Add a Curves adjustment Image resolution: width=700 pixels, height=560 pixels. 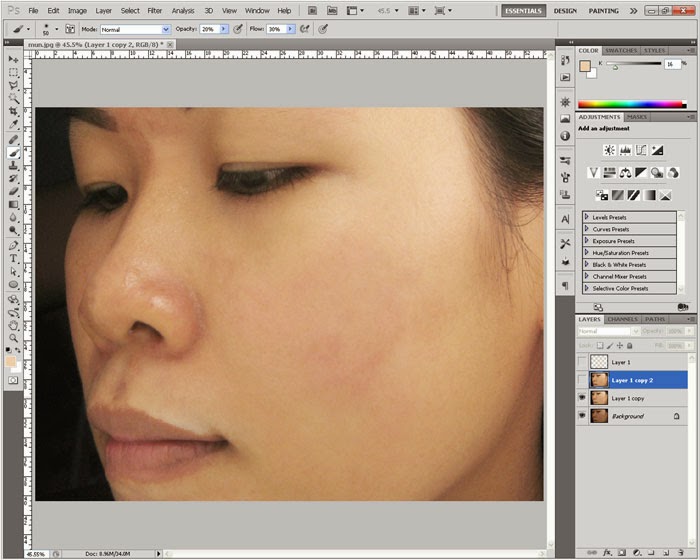click(641, 150)
